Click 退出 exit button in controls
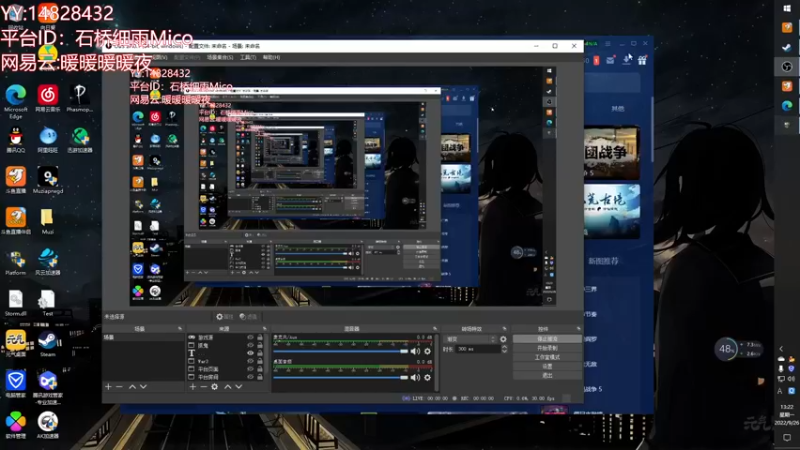Image resolution: width=800 pixels, height=450 pixels. (x=547, y=376)
